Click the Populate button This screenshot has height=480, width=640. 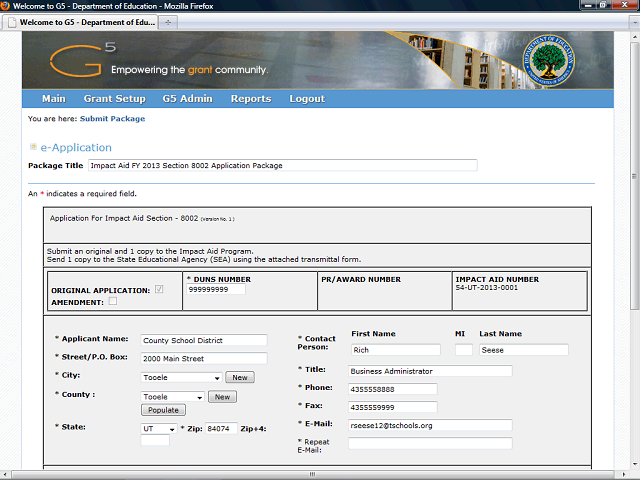(x=162, y=410)
